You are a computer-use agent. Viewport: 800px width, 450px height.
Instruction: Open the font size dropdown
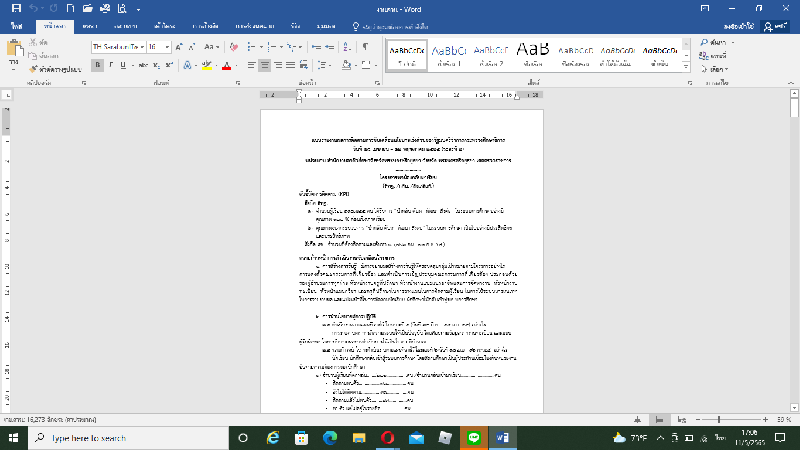167,46
